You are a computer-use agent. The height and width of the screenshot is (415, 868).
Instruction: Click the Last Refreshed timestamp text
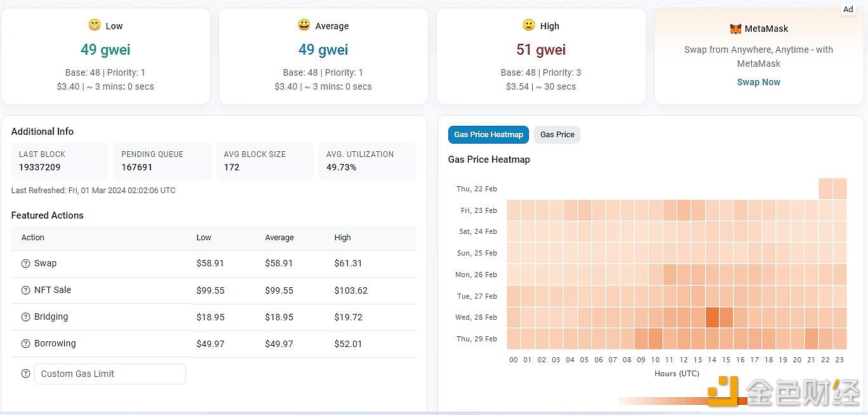(x=93, y=191)
